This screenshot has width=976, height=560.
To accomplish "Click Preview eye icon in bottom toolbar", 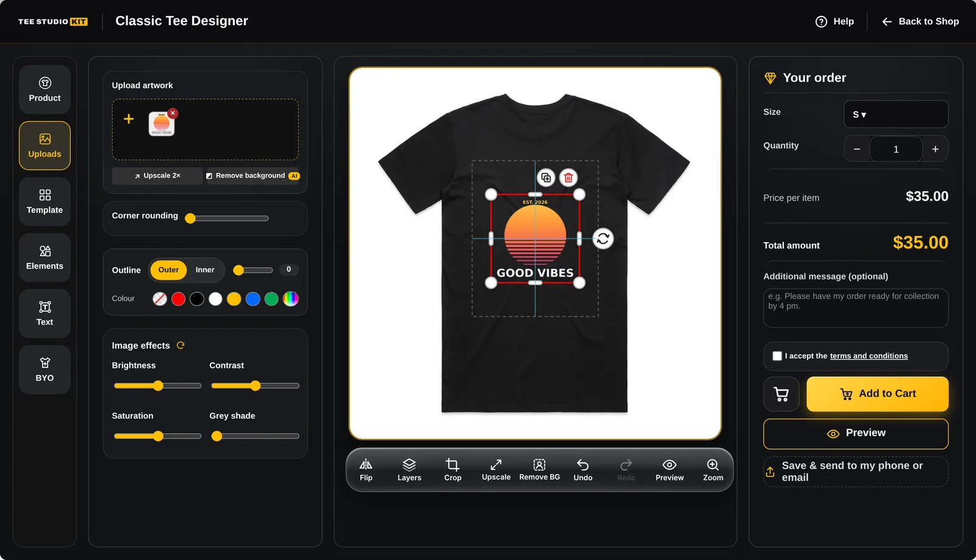I will point(670,470).
